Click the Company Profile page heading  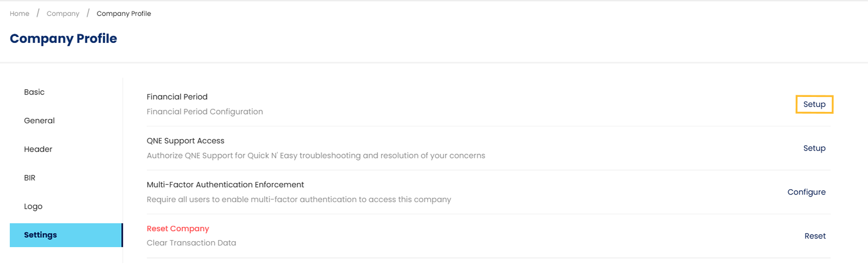[x=63, y=39]
